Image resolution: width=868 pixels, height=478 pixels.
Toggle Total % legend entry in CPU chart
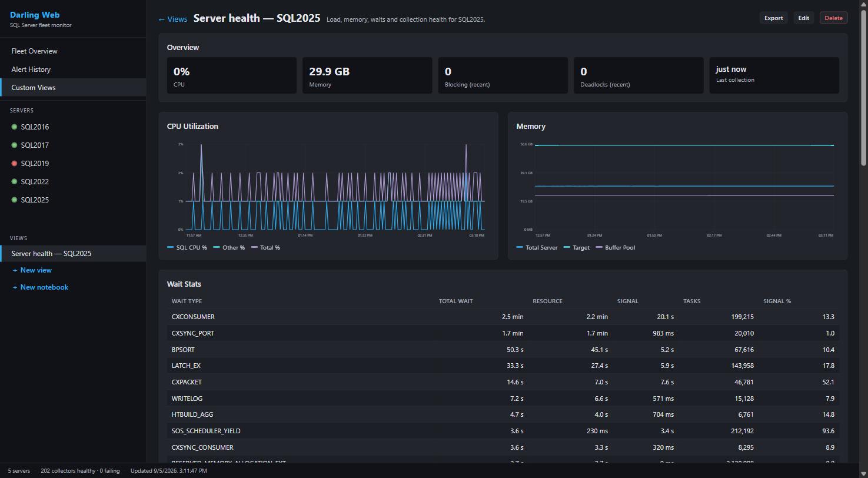(x=265, y=248)
